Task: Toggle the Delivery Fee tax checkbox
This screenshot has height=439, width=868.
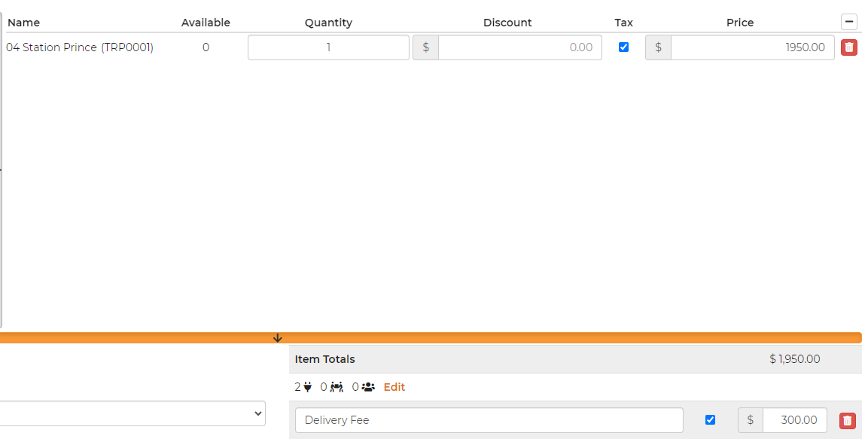Action: point(710,420)
